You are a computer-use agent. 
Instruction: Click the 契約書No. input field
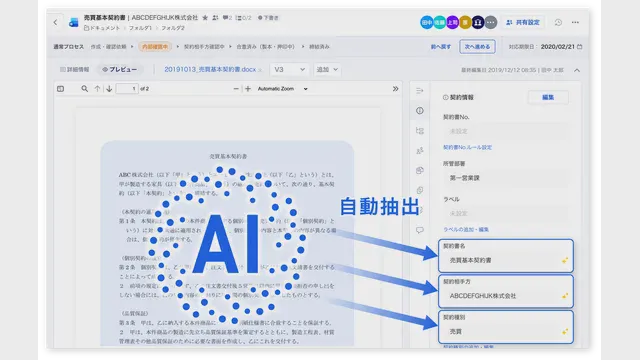506,131
